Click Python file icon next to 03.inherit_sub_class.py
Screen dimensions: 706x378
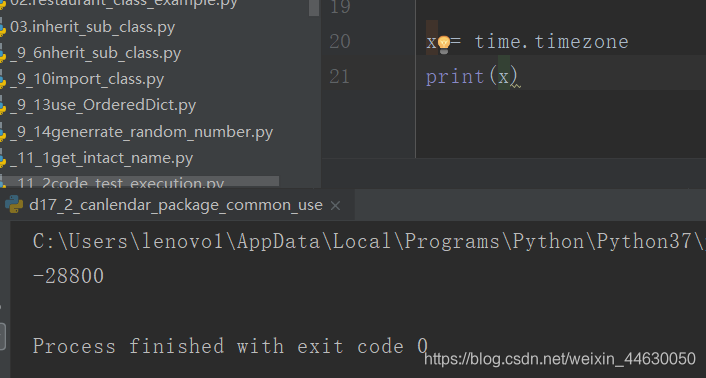tap(3, 28)
